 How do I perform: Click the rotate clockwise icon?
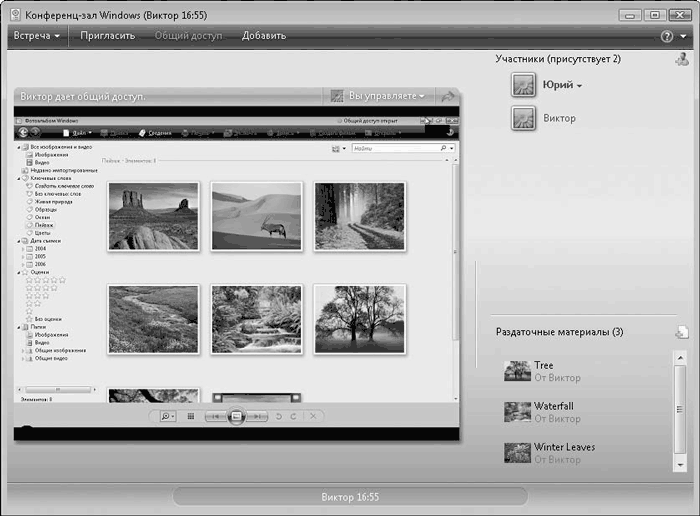[x=294, y=416]
